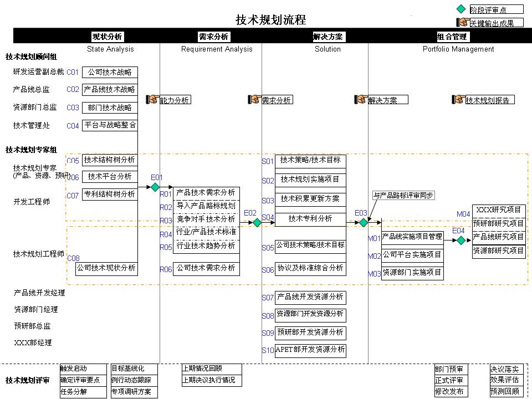Open the 正式评审 review step box
This screenshot has width=532, height=399.
(x=449, y=380)
